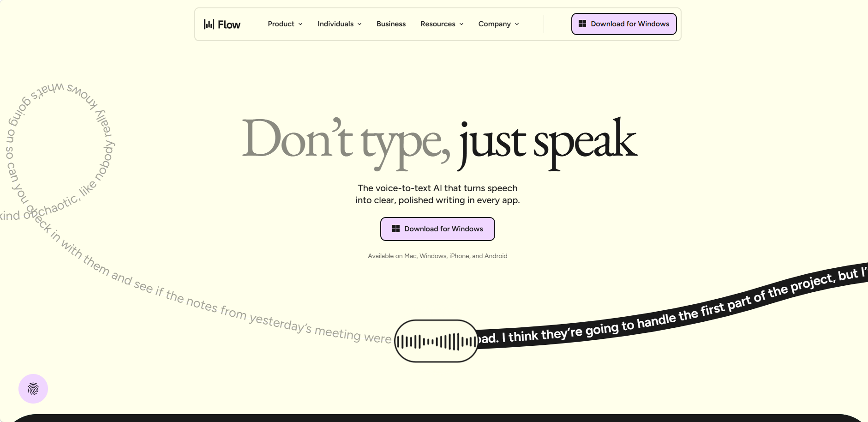Click Download for Windows in the navbar
Viewport: 868px width, 422px height.
624,24
